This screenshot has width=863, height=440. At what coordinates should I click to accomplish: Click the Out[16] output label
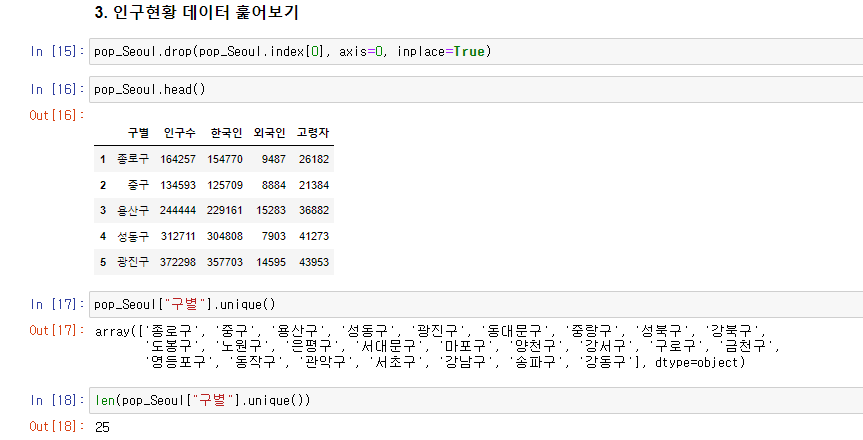coord(57,115)
